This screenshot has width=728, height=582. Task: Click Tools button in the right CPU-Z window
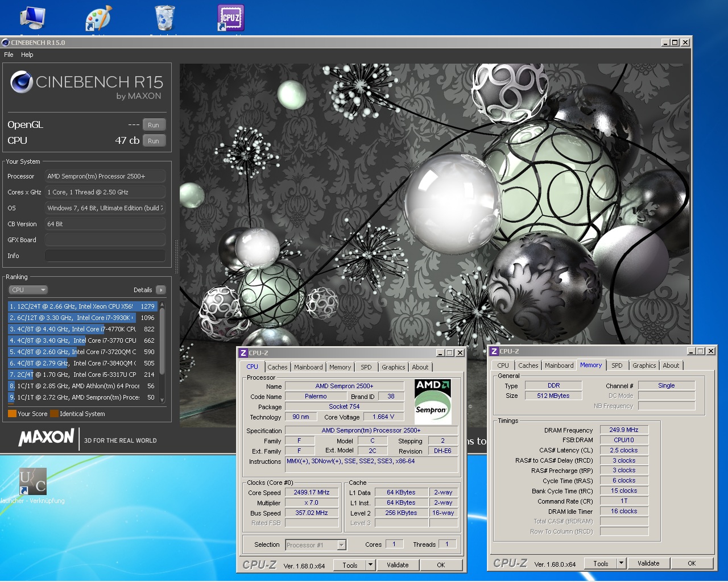click(x=601, y=564)
